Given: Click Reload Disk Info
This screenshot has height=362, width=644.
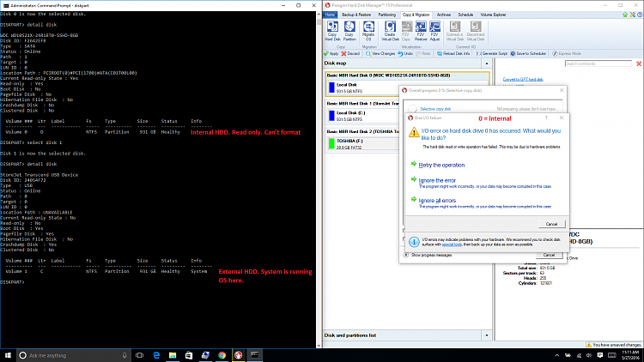Looking at the screenshot, I should click(x=453, y=54).
